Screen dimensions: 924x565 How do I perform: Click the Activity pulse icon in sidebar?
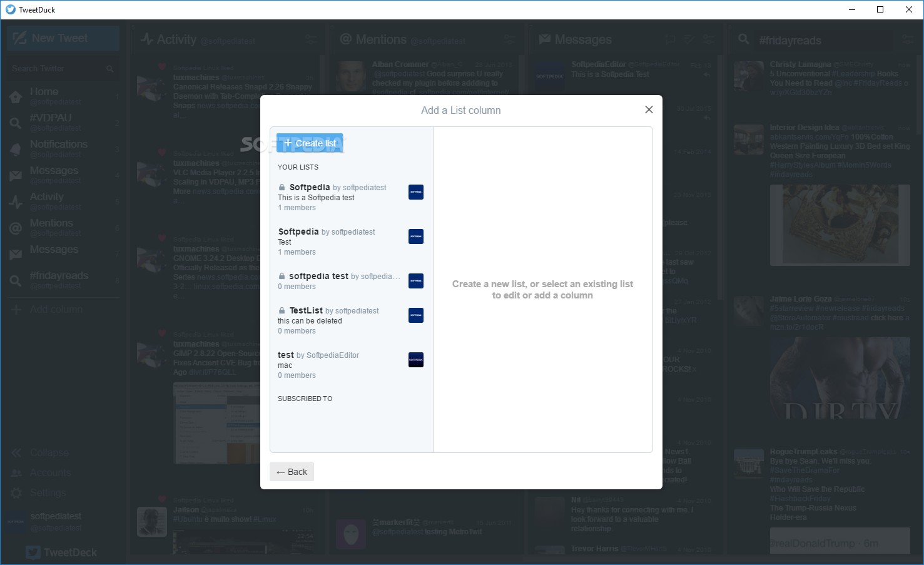click(x=16, y=202)
